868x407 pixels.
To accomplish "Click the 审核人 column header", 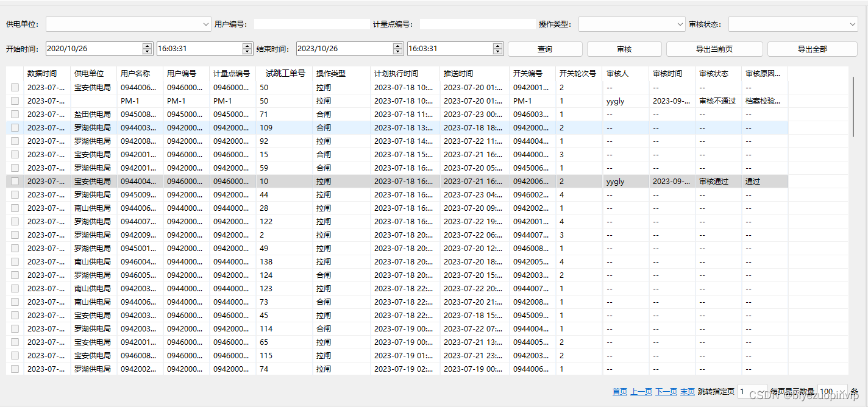I will pyautogui.click(x=626, y=73).
